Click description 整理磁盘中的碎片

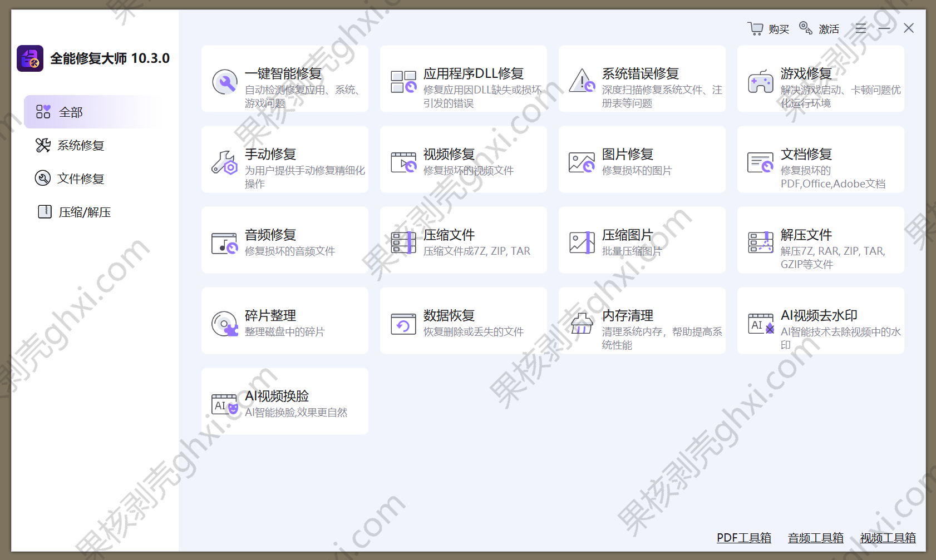pyautogui.click(x=285, y=332)
